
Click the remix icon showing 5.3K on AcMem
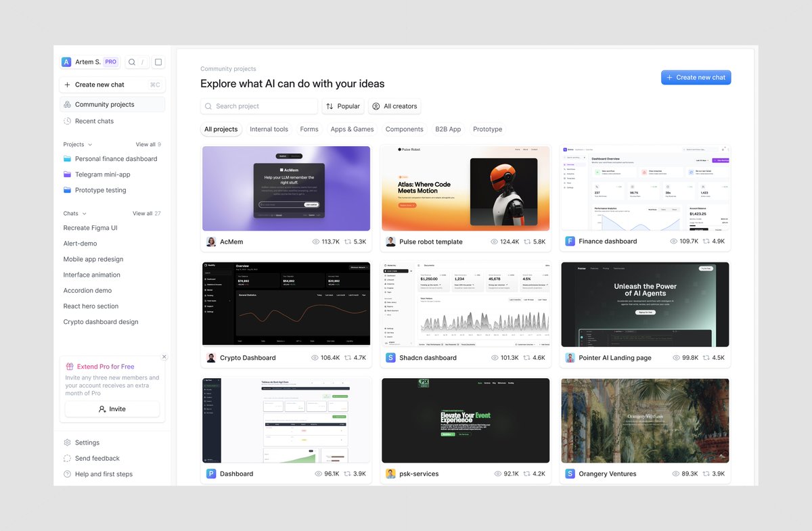(348, 241)
